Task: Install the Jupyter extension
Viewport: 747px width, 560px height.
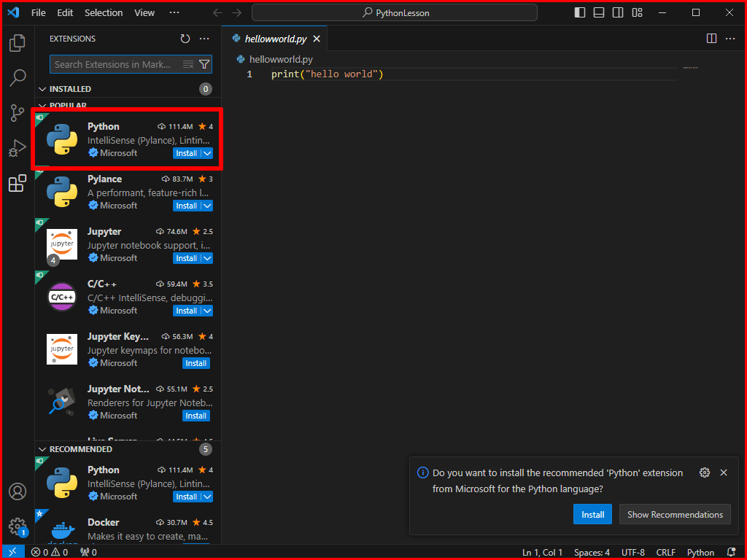Action: [x=186, y=258]
